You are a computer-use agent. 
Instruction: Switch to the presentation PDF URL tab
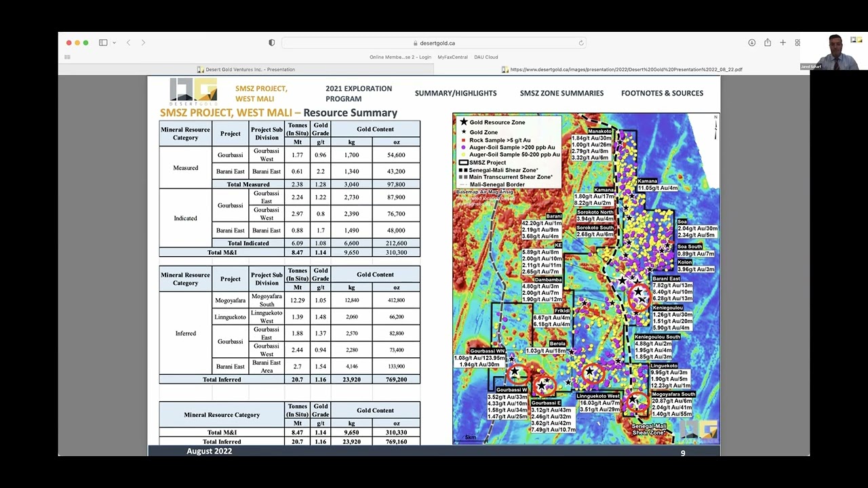coord(622,69)
